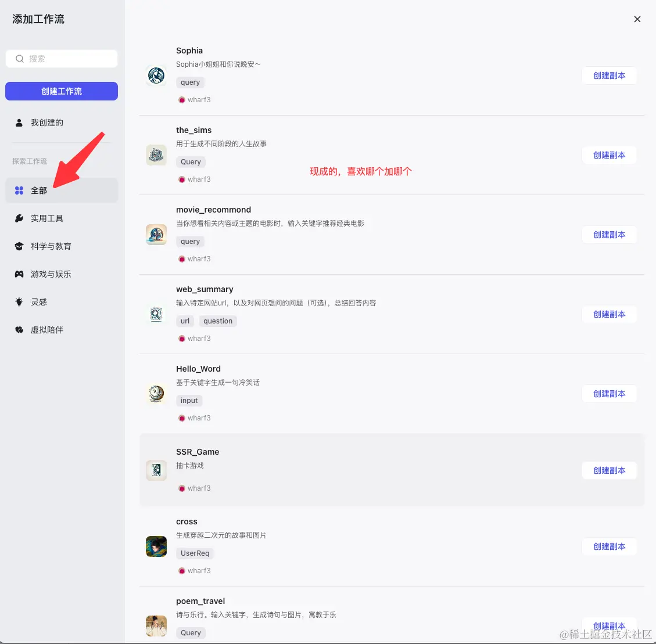Image resolution: width=656 pixels, height=644 pixels.
Task: Click the heart icon for 虚拟陪伴
Action: point(19,330)
